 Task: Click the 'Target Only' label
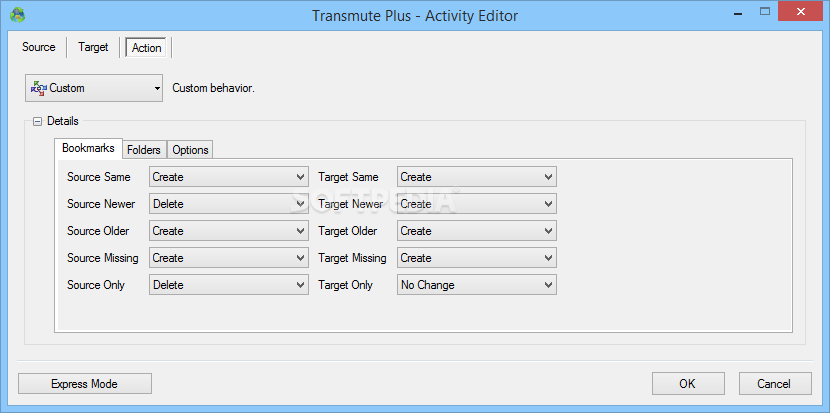(x=345, y=285)
